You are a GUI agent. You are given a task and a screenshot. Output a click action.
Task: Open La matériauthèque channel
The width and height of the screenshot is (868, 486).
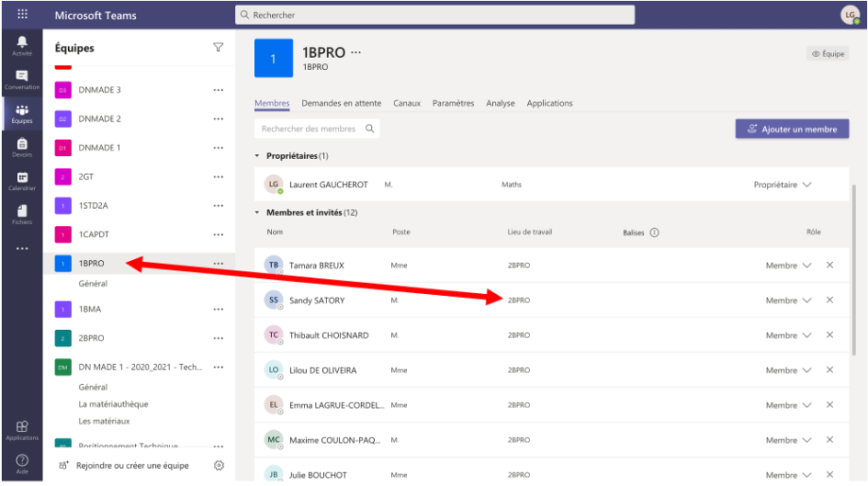114,404
